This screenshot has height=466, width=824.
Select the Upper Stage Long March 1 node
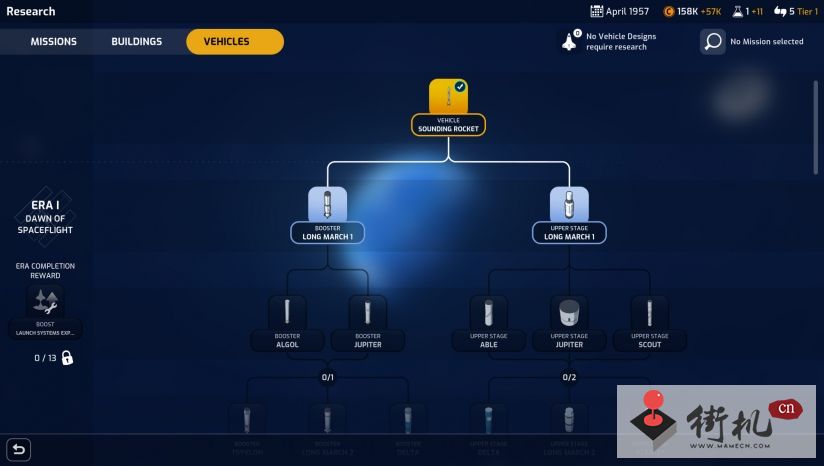569,215
